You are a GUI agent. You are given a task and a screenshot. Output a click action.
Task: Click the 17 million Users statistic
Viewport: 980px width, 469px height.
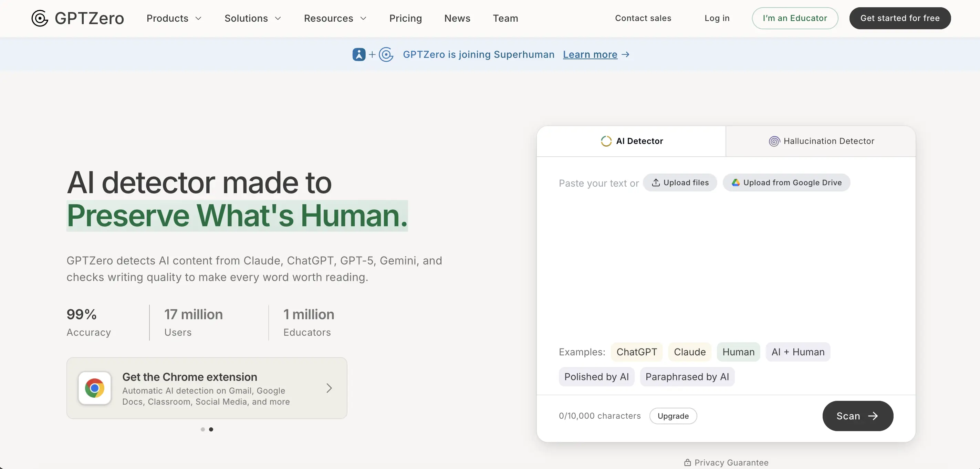(x=193, y=322)
